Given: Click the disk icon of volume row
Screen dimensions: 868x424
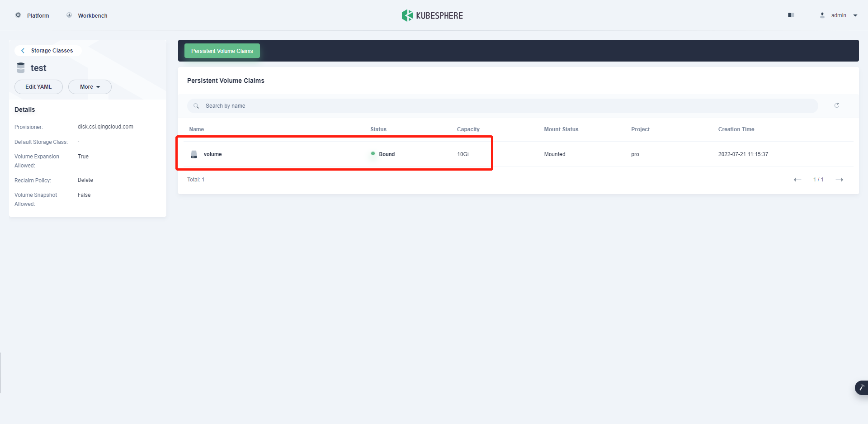Looking at the screenshot, I should [x=194, y=154].
